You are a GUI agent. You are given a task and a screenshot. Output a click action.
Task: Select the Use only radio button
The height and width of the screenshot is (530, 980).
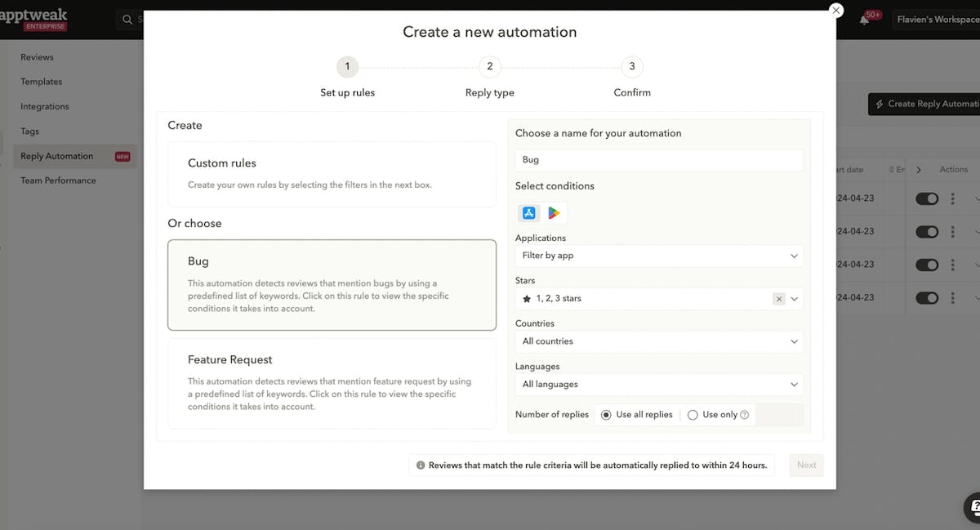693,415
